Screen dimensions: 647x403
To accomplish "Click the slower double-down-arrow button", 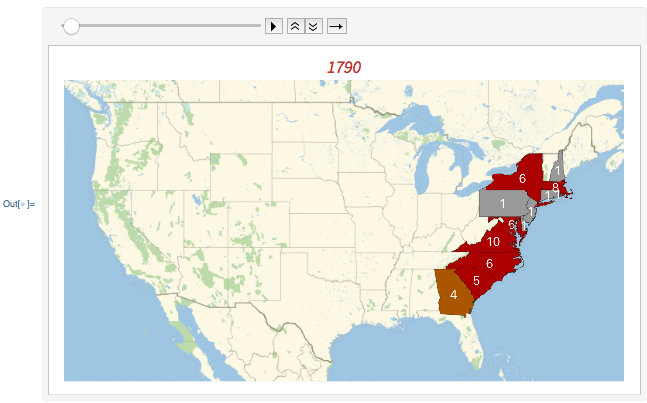I will click(313, 26).
